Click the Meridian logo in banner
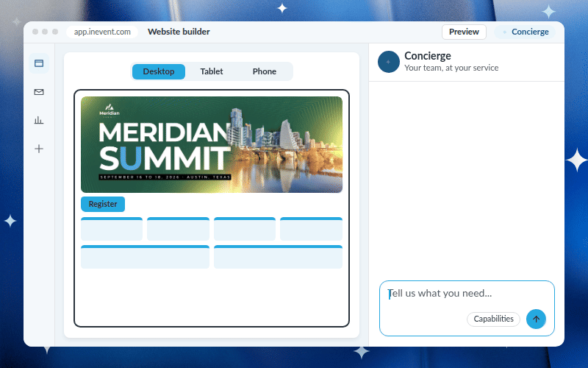The height and width of the screenshot is (368, 588). (x=109, y=111)
